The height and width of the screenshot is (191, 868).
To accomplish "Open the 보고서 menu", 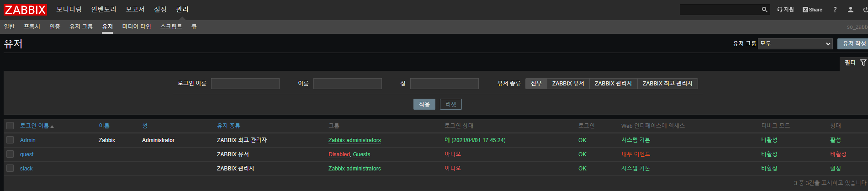I will (135, 10).
